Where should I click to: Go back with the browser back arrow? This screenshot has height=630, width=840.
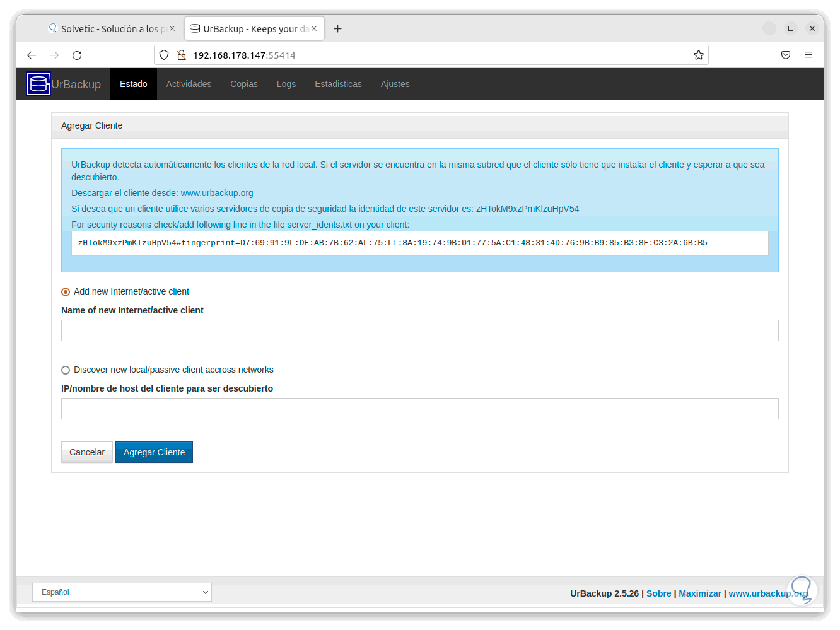32,55
